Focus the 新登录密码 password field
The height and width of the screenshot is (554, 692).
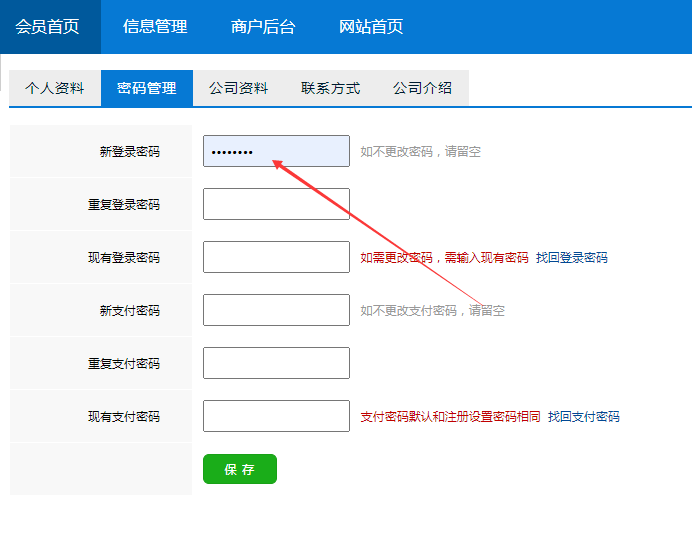click(x=276, y=151)
